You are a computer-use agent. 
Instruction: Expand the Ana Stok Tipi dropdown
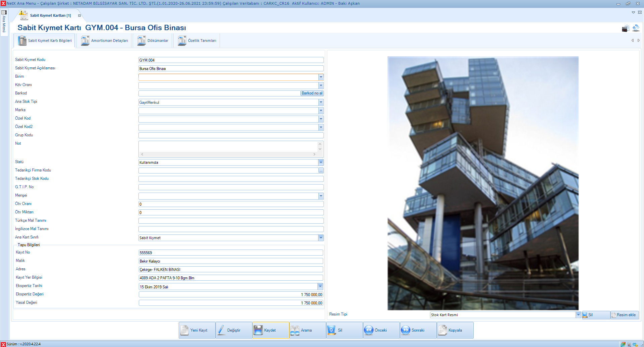pyautogui.click(x=321, y=102)
